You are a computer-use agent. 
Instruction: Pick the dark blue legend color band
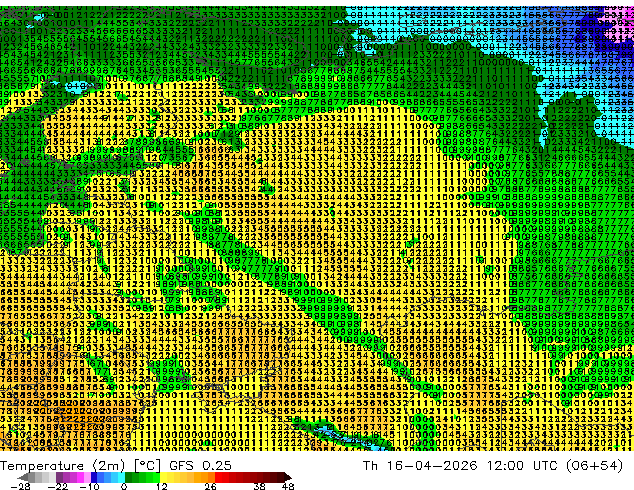94,477
